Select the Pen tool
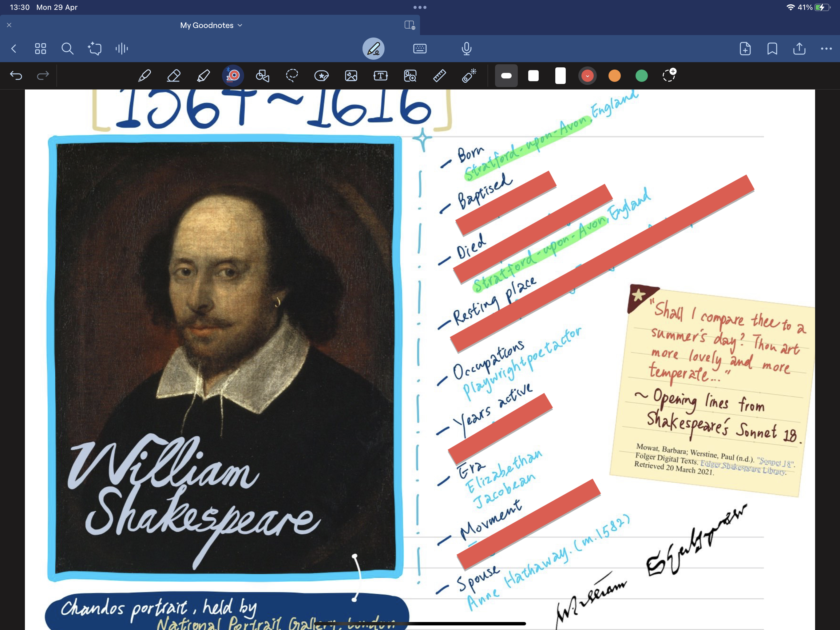840x630 pixels. pyautogui.click(x=144, y=76)
